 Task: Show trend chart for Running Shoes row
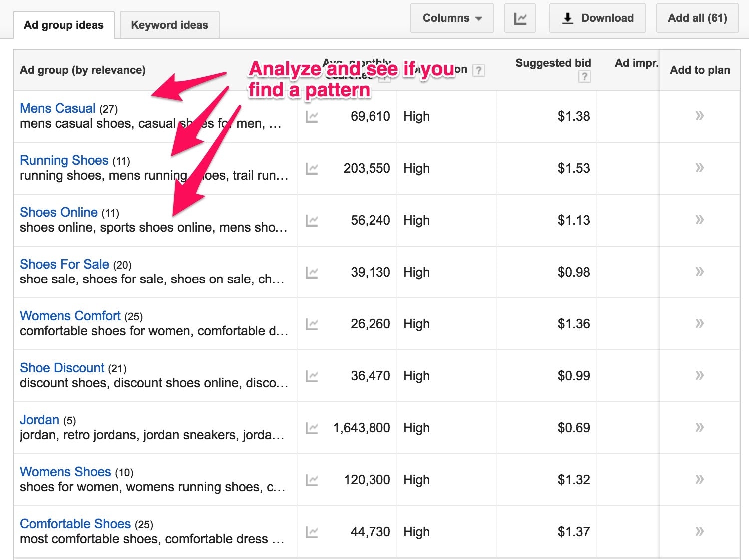click(x=312, y=169)
